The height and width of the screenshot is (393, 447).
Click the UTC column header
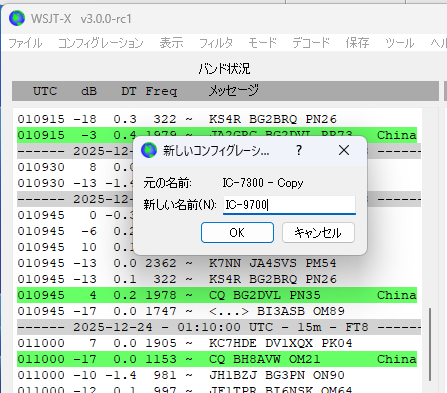[x=45, y=91]
